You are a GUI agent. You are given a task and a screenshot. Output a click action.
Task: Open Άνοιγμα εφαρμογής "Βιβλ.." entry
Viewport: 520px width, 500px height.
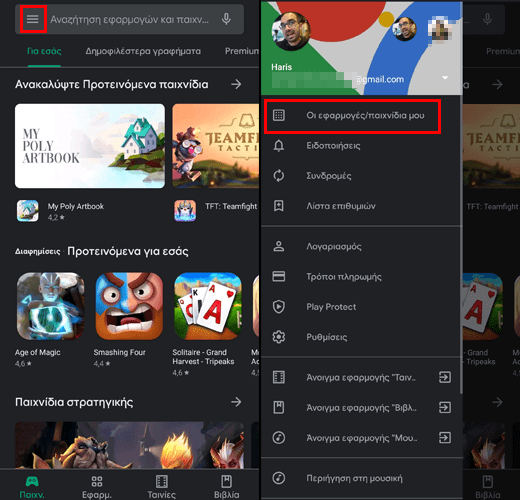[362, 408]
